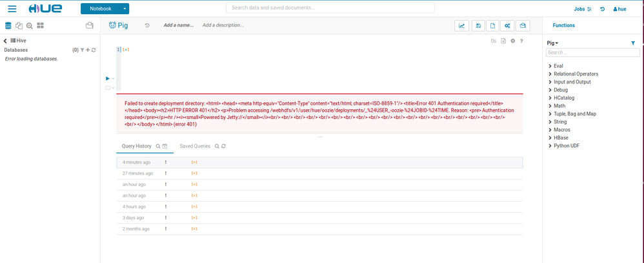
Task: Click the new document icon
Action: [x=492, y=26]
